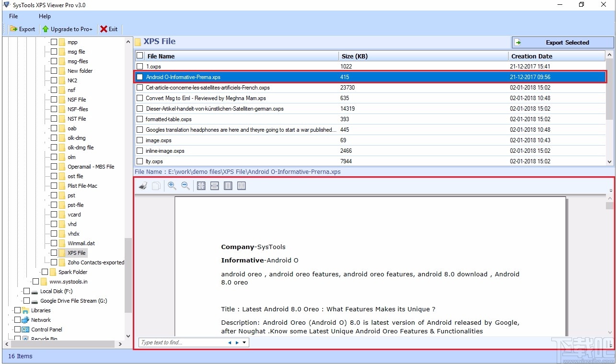Switch to two-page view icon

pyautogui.click(x=241, y=185)
